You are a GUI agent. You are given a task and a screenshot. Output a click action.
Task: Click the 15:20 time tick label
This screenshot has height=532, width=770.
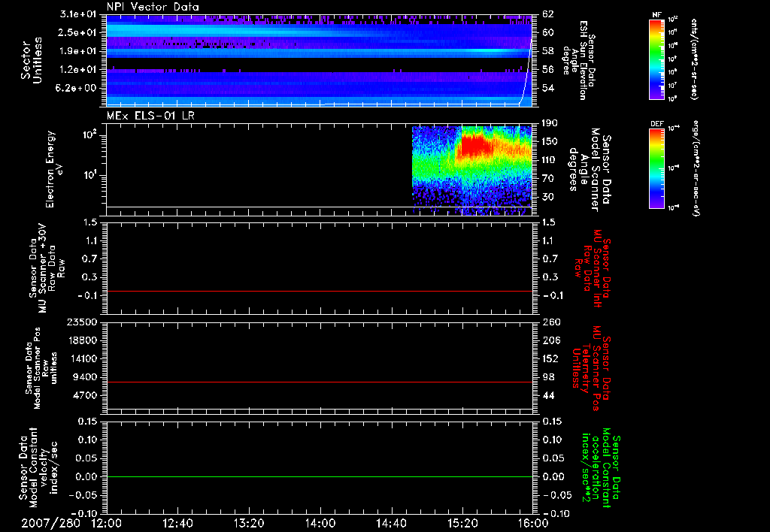(x=462, y=524)
